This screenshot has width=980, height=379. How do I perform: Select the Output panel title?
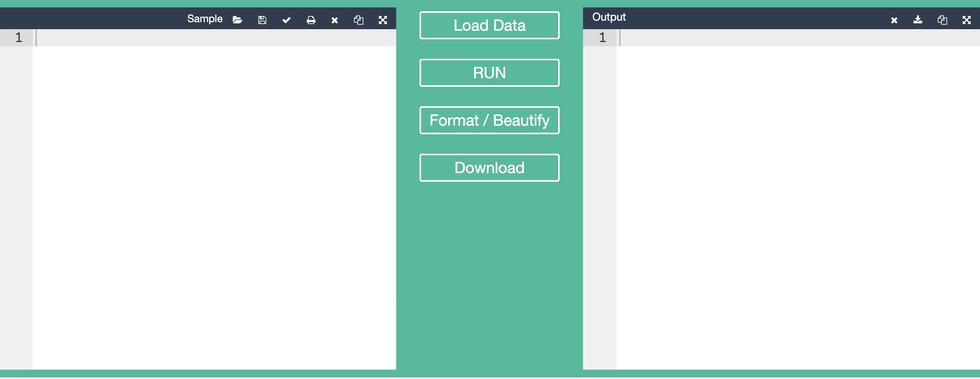[608, 17]
